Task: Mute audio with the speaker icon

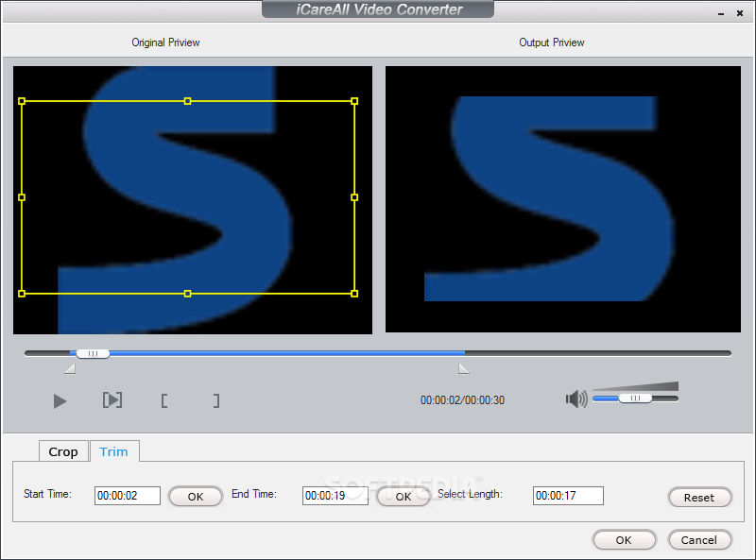Action: pos(576,399)
